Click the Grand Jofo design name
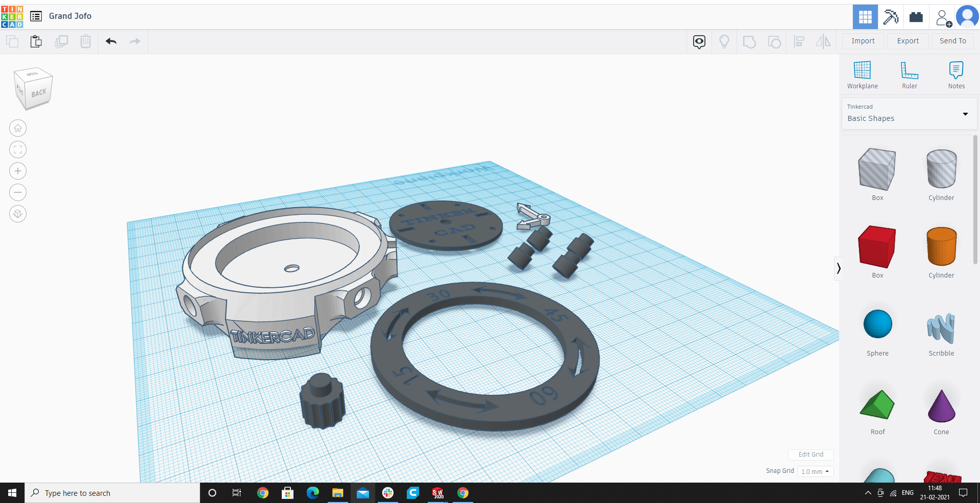 [x=70, y=16]
